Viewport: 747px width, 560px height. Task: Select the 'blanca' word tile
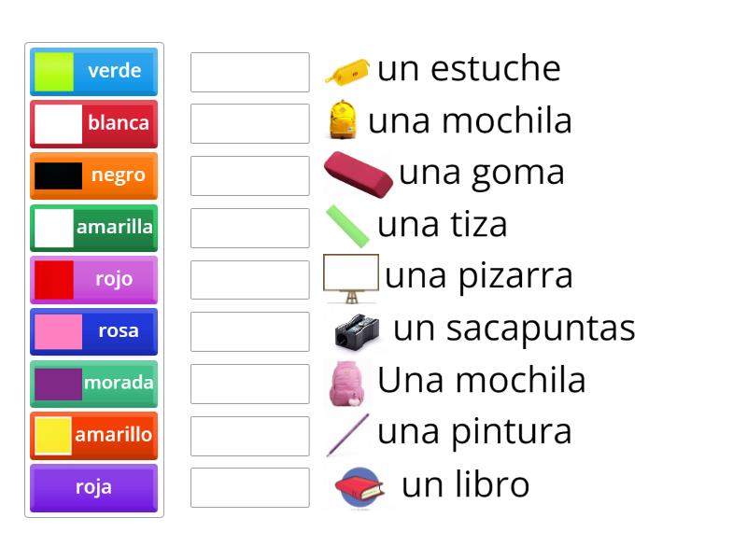click(93, 123)
